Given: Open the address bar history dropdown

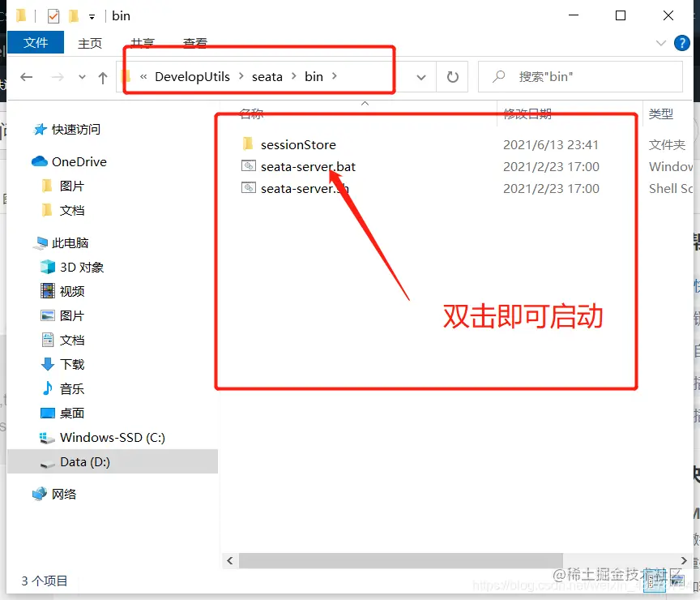Looking at the screenshot, I should coord(420,76).
